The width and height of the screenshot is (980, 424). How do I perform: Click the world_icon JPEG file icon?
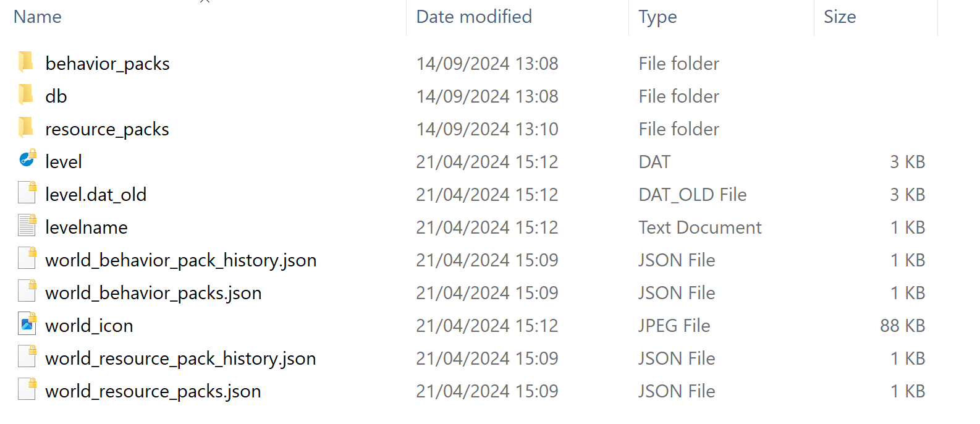point(27,324)
